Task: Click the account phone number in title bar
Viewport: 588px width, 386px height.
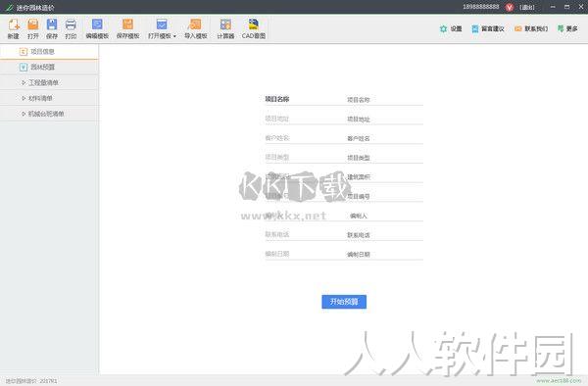Action: (481, 7)
